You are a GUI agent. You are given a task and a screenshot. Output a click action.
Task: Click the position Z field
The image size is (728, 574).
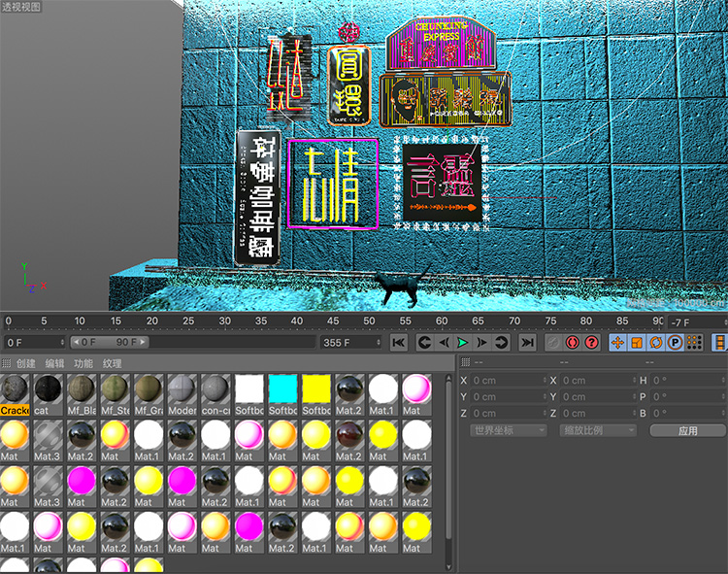pyautogui.click(x=510, y=414)
